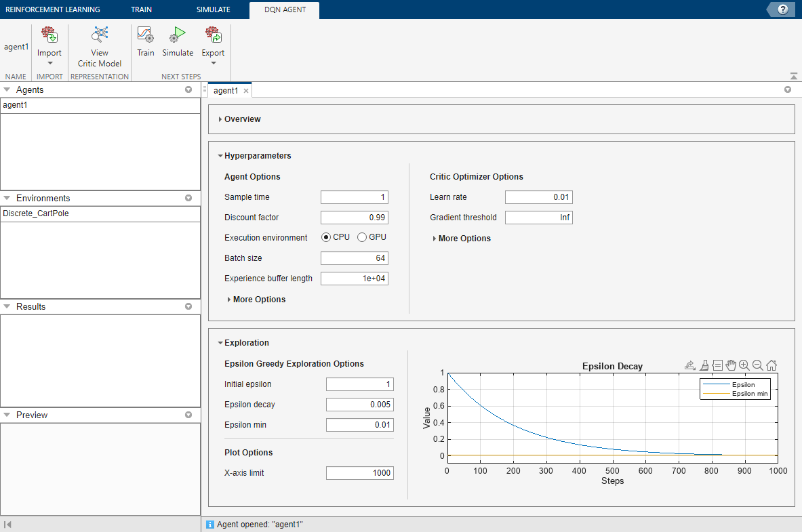Click the Export agent icon
This screenshot has height=532, width=802.
click(x=213, y=35)
